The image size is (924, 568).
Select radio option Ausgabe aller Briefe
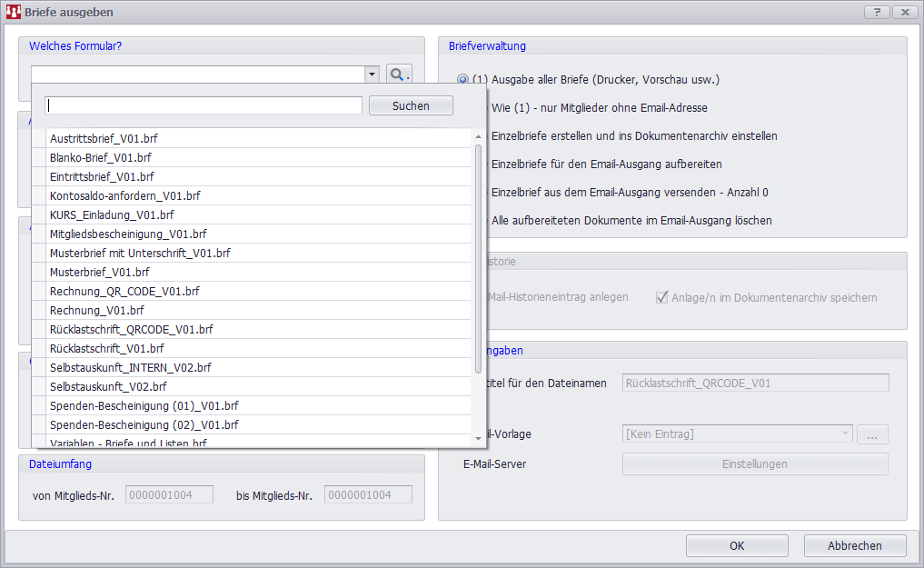[463, 80]
